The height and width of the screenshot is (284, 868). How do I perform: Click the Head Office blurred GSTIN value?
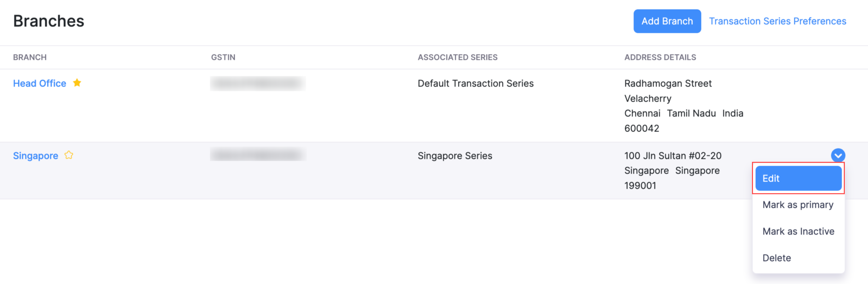[x=258, y=84]
